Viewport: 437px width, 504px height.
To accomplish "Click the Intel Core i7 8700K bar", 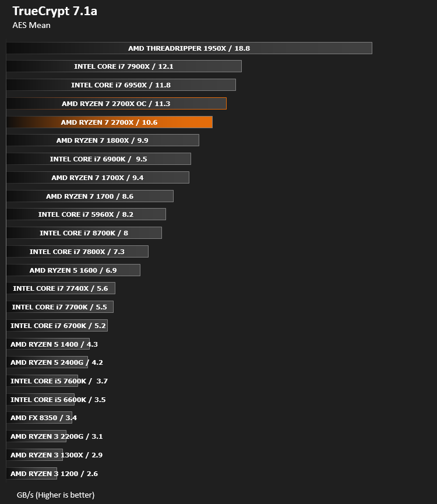I will (84, 232).
